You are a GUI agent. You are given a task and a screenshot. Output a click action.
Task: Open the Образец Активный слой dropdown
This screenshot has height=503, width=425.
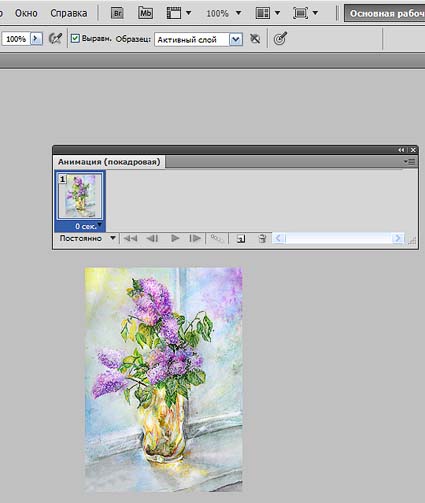198,40
